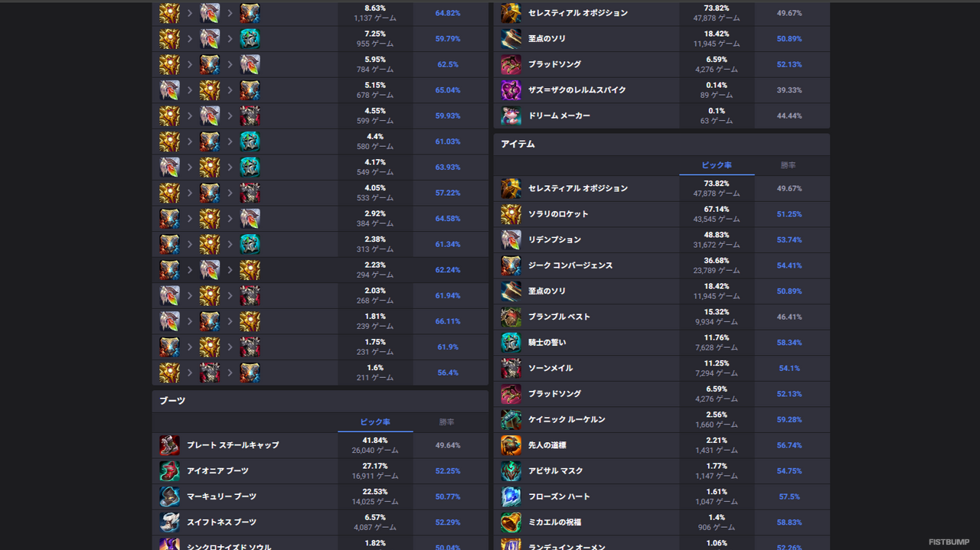Select the リデンプション item icon
The image size is (980, 550).
(x=511, y=239)
